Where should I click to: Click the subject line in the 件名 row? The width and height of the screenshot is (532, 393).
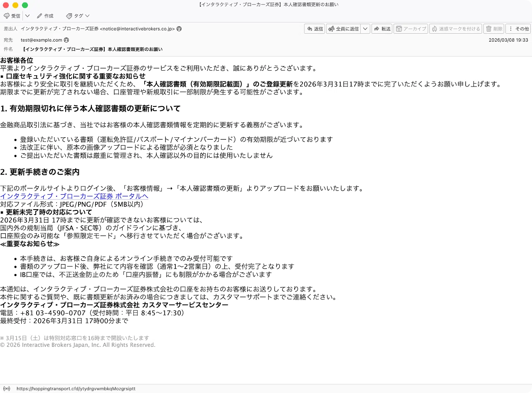pos(91,49)
